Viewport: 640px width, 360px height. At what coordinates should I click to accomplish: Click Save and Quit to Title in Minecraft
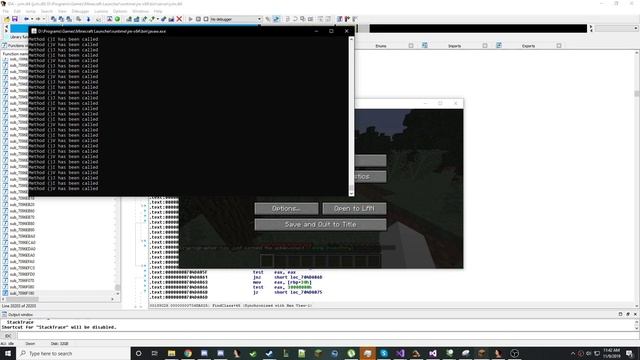click(x=320, y=224)
